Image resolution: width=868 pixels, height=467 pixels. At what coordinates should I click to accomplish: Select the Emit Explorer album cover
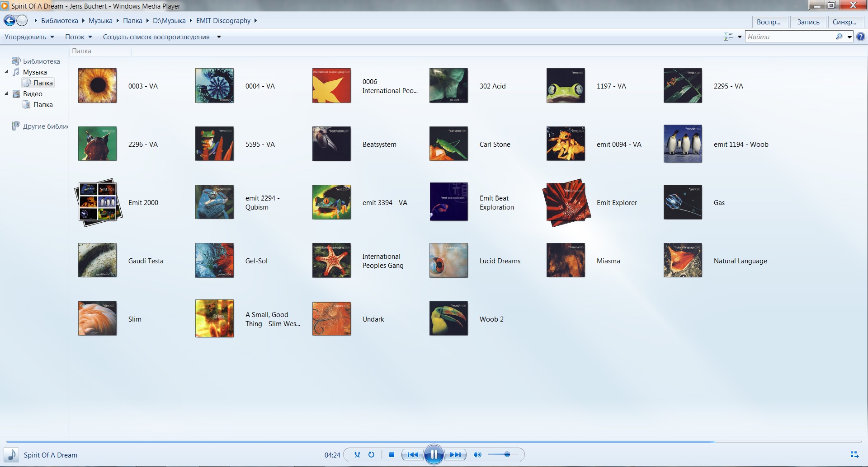(x=566, y=202)
